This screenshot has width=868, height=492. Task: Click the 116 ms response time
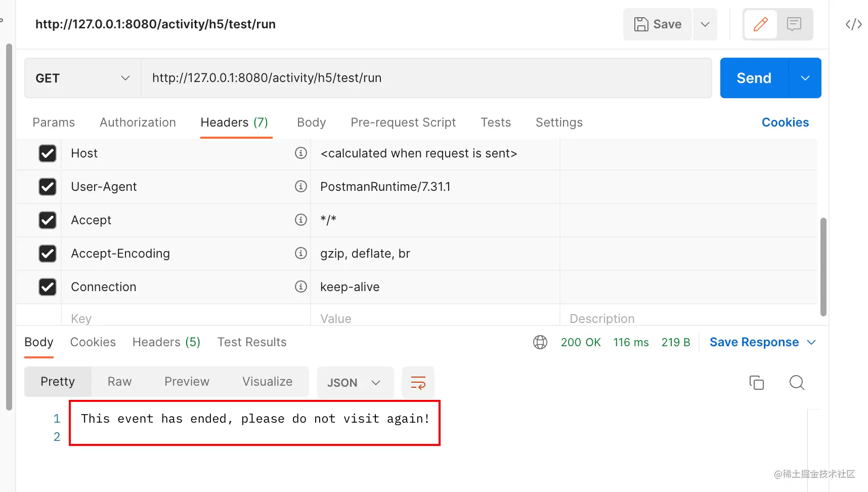pyautogui.click(x=631, y=342)
